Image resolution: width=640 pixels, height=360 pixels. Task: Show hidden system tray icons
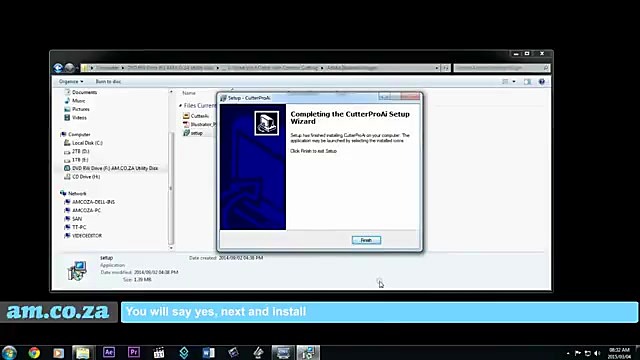click(568, 353)
